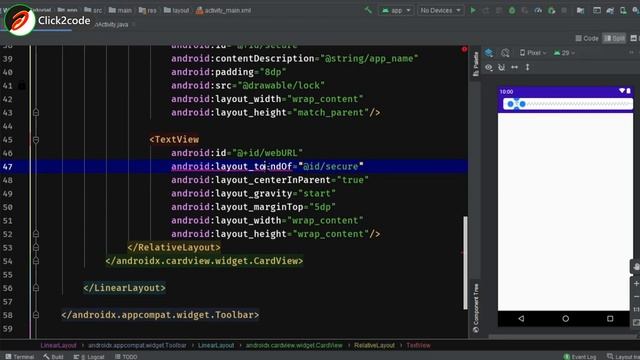Toggle fold marker at Toolbar line 58
This screenshot has width=640, height=360.
pos(36,315)
